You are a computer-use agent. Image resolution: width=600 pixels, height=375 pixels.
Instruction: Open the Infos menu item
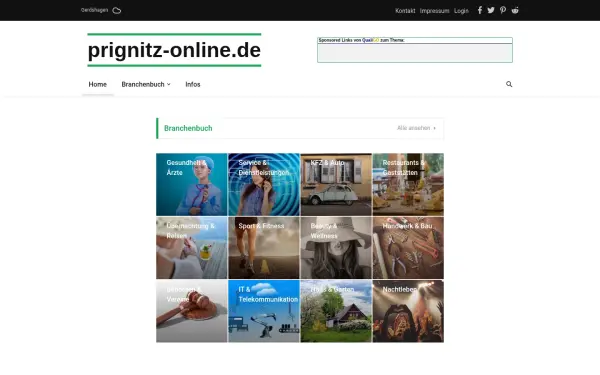coord(193,84)
